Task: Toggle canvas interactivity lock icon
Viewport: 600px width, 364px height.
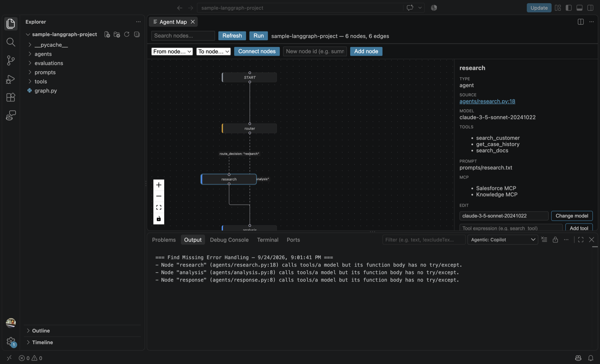Action: coord(159,219)
